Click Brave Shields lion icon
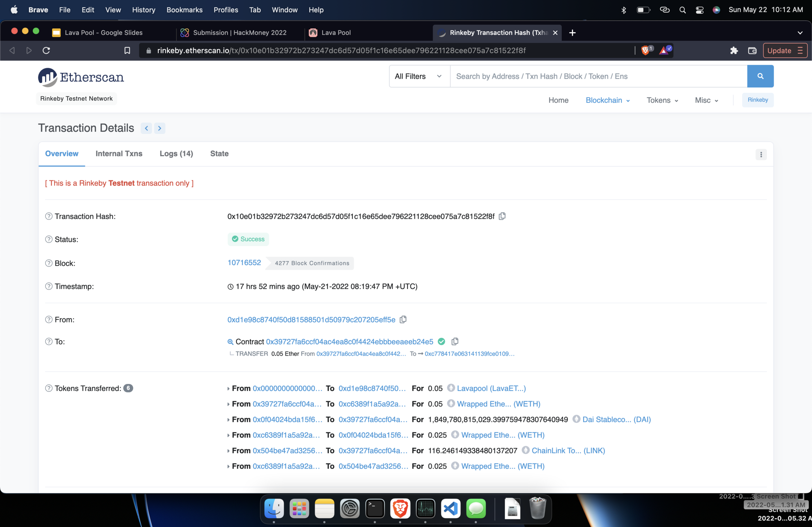The width and height of the screenshot is (812, 527). coord(646,50)
